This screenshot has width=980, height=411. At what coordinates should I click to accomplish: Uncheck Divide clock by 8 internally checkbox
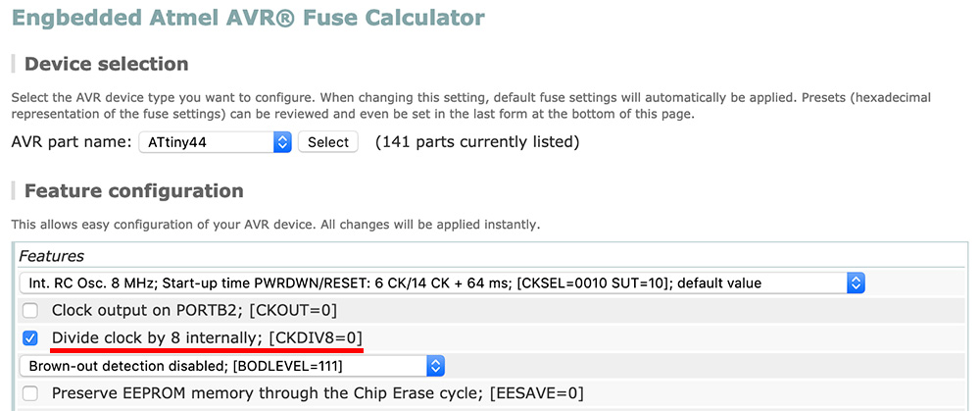pyautogui.click(x=30, y=338)
